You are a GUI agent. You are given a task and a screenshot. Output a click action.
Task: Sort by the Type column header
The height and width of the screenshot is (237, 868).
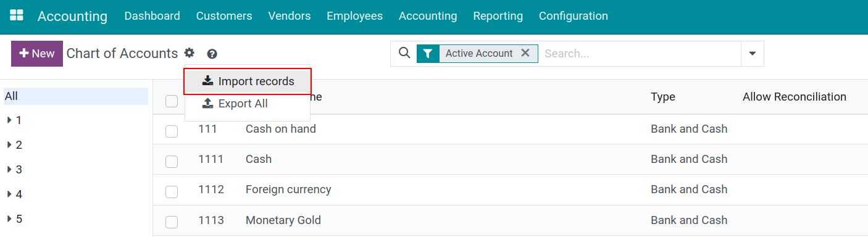click(x=663, y=97)
